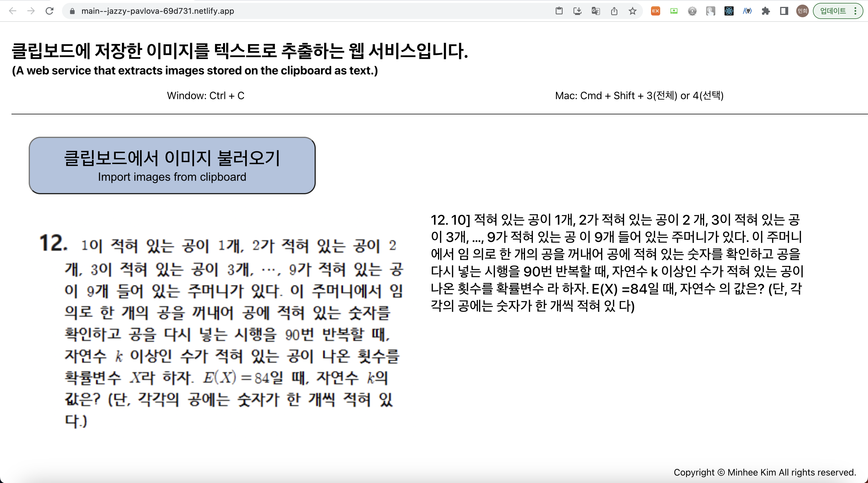
Task: Click the browser back navigation arrow
Action: coord(12,11)
